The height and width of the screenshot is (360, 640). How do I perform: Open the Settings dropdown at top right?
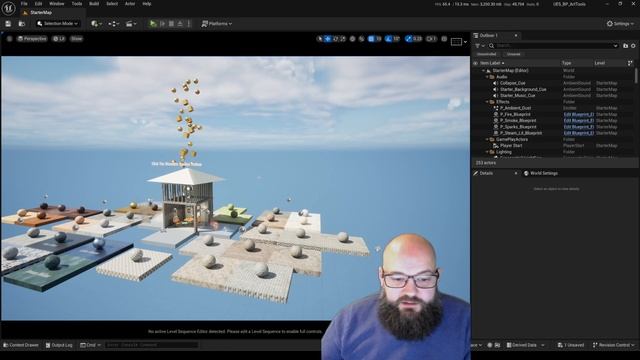tap(620, 24)
